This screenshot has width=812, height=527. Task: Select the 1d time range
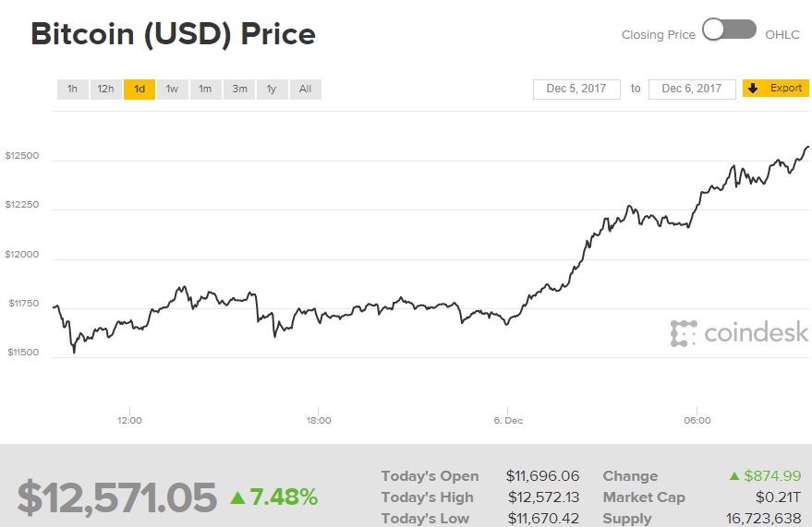coord(139,90)
